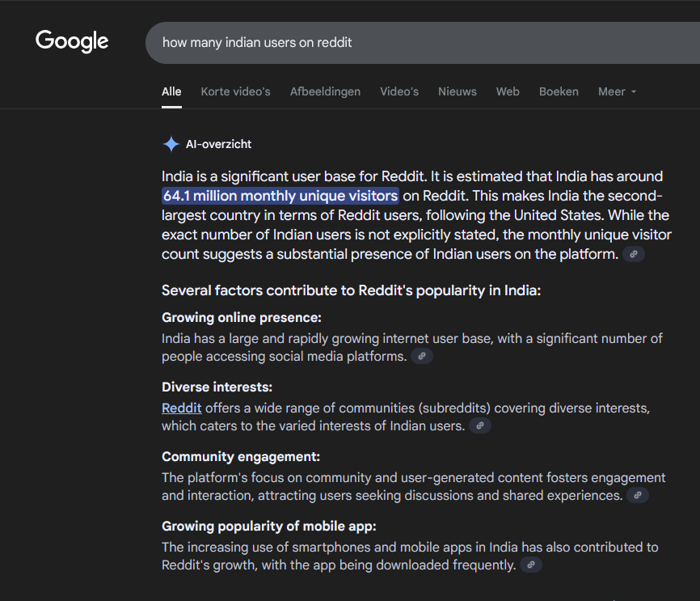
Task: Open the Reddit hyperlink under Diverse interests
Action: point(182,408)
